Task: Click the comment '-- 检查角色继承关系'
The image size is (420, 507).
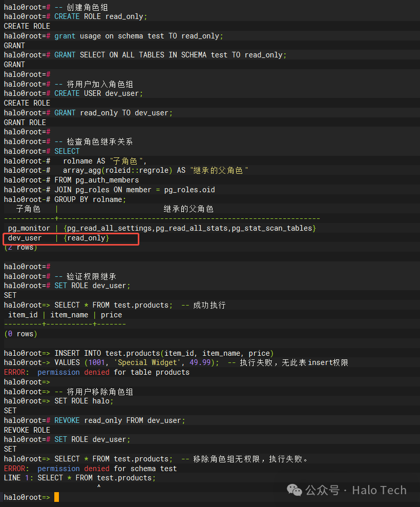Action: 94,141
